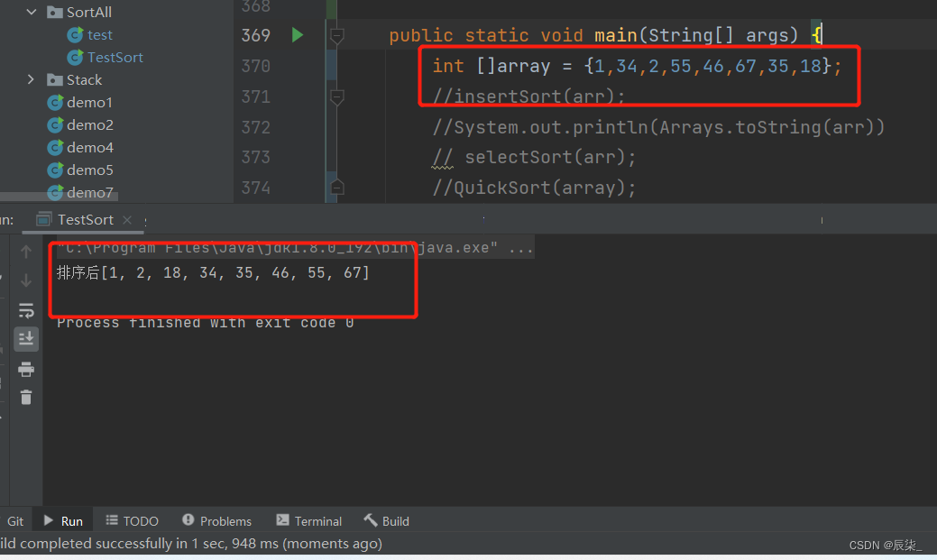Open the Terminal tool window
Image resolution: width=937 pixels, height=560 pixels.
(x=309, y=521)
